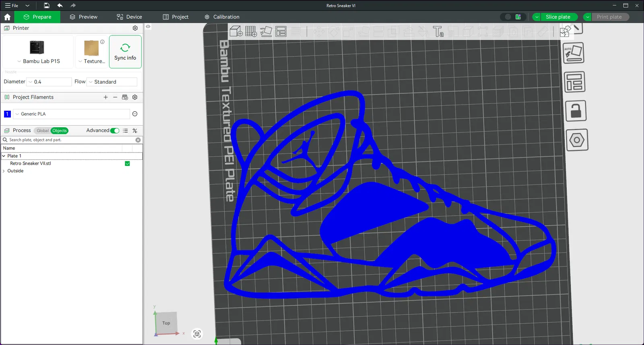
Task: Click the plate lock icon
Action: pos(576,111)
